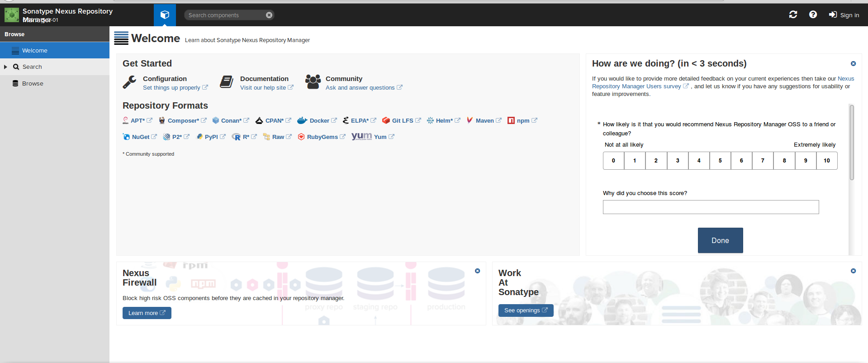Screen dimensions: 868x363
Task: Open the RubyGems format link
Action: (x=322, y=137)
